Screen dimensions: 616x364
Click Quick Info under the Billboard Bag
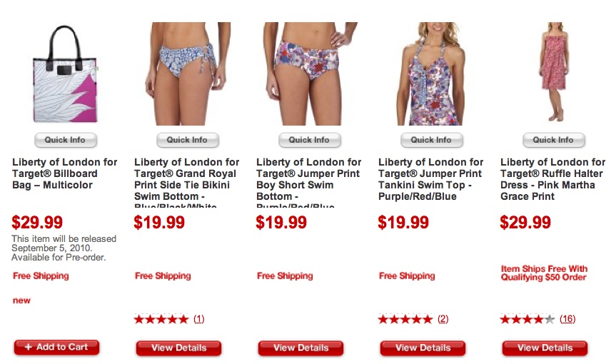pos(65,140)
